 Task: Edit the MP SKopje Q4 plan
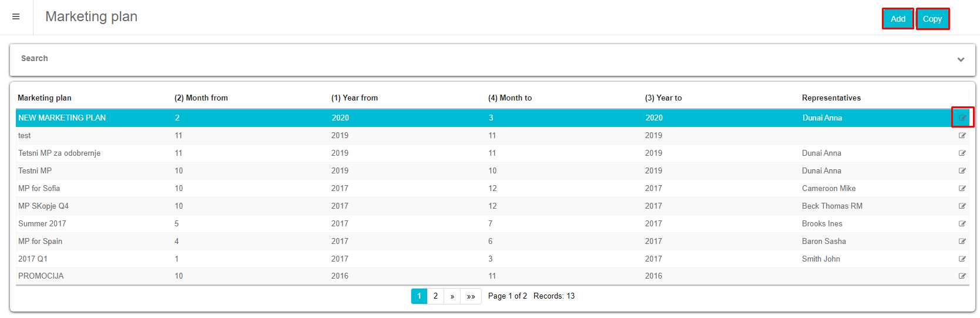tap(962, 206)
